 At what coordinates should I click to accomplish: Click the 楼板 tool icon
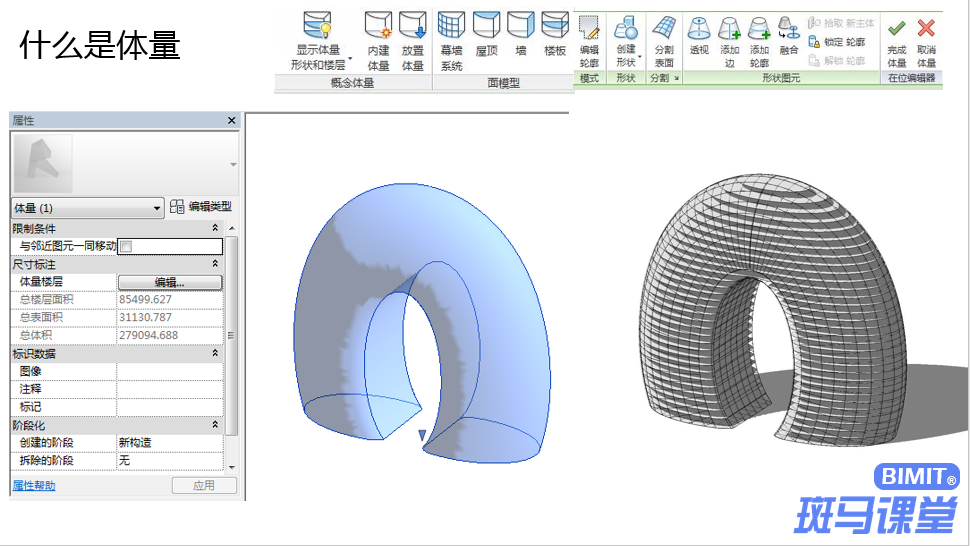(x=555, y=26)
